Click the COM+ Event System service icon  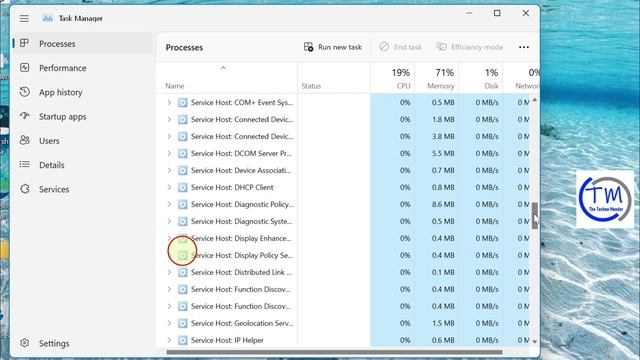pos(182,102)
